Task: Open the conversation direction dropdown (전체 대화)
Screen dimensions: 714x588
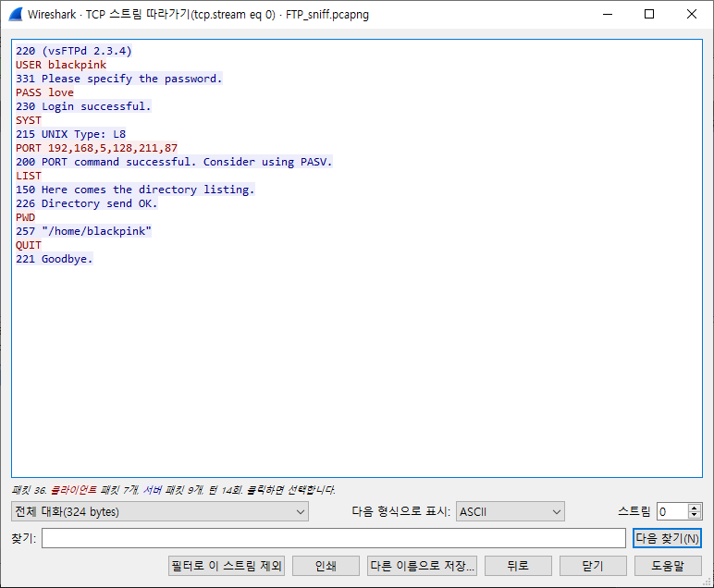Action: click(x=160, y=511)
